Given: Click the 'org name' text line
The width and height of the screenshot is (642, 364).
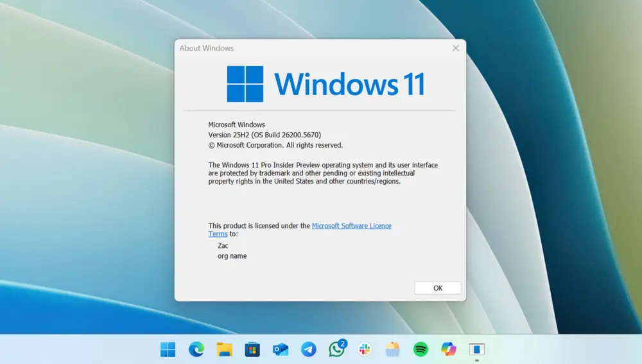Looking at the screenshot, I should [x=232, y=256].
